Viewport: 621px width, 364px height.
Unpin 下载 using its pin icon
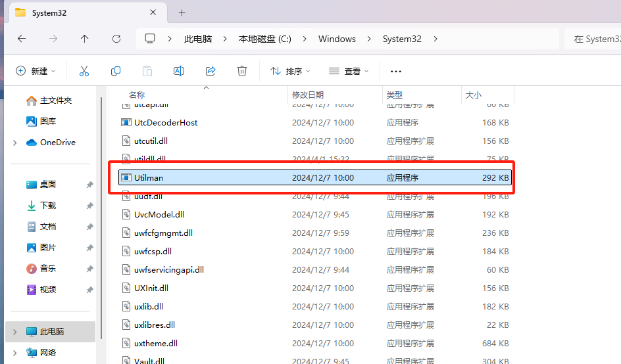(90, 206)
